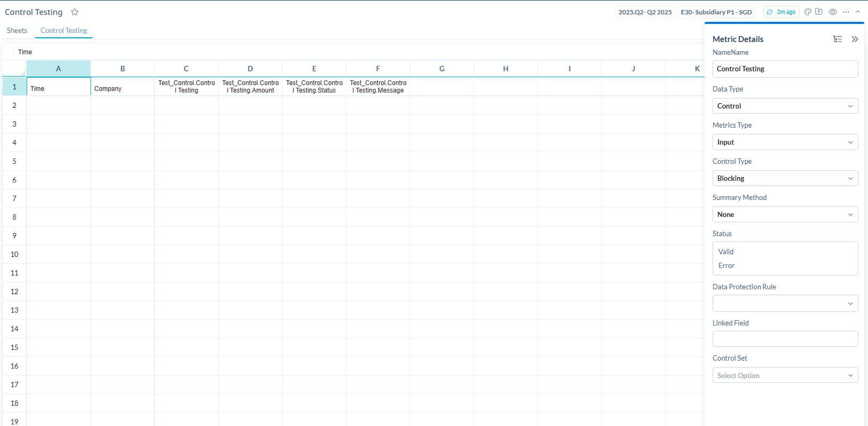Open the Control Type dropdown showing Blocking
Image resolution: width=868 pixels, height=426 pixels.
coord(785,179)
